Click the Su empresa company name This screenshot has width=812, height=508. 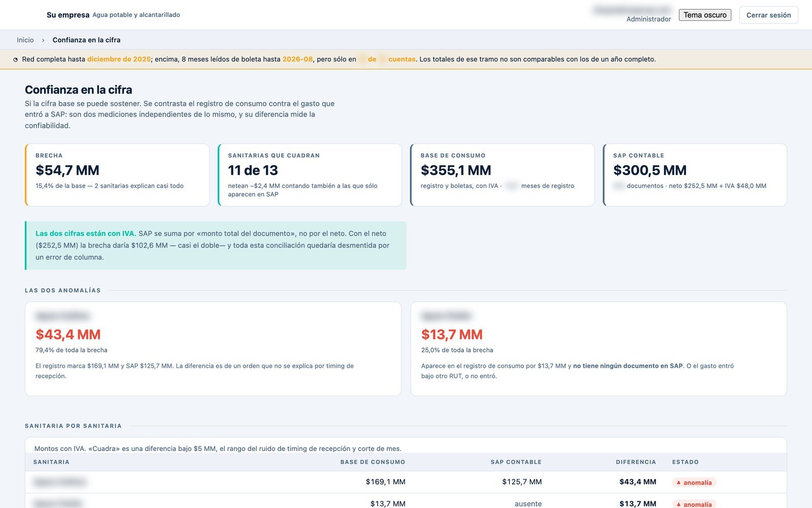[x=68, y=15]
